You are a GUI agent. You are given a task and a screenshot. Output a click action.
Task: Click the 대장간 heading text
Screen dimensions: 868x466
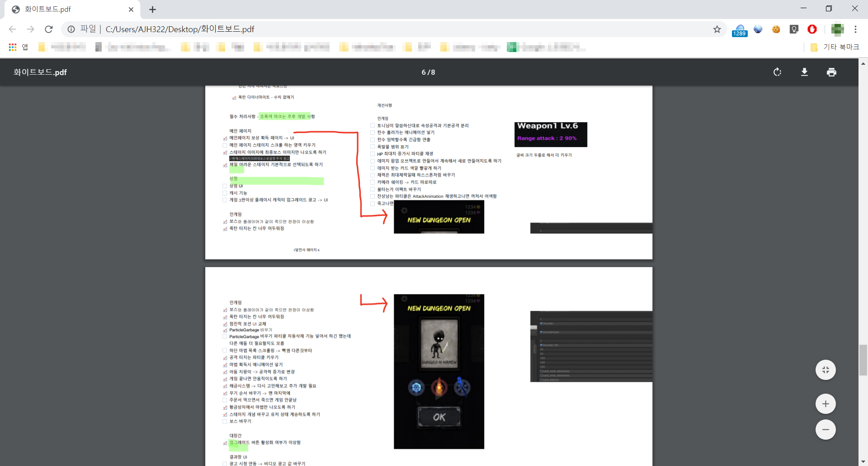(235, 436)
